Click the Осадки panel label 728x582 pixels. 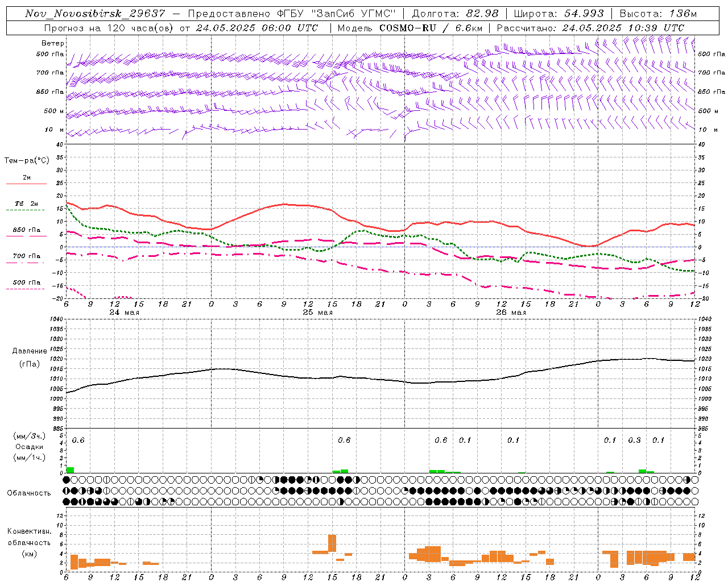[30, 447]
